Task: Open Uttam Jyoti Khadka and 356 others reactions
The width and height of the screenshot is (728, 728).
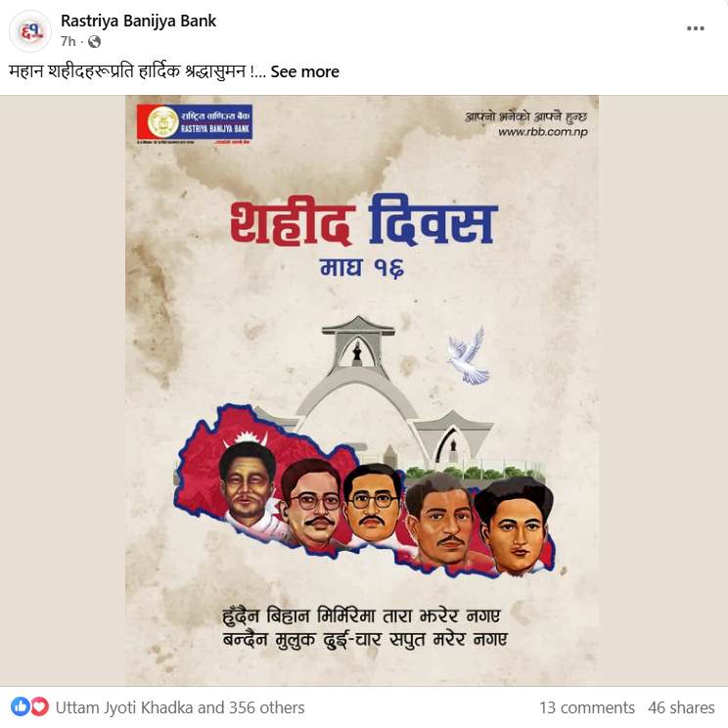Action: 180,707
